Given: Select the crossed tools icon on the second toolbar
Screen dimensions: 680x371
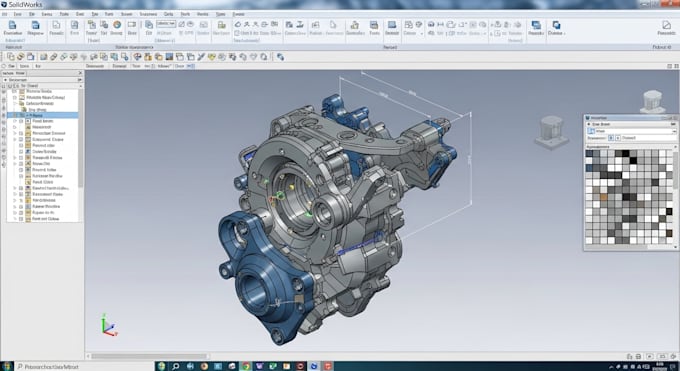Looking at the screenshot, I should point(201,57).
